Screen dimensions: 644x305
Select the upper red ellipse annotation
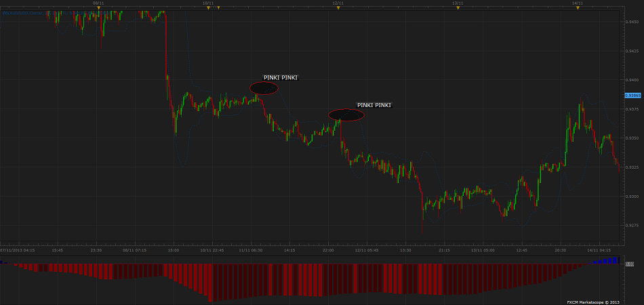pyautogui.click(x=264, y=88)
